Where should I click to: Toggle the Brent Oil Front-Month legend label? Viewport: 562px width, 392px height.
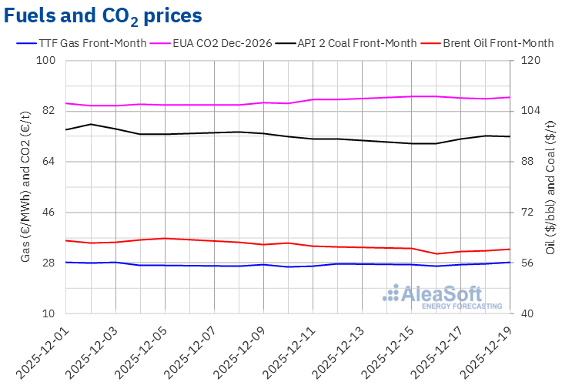[x=497, y=43]
